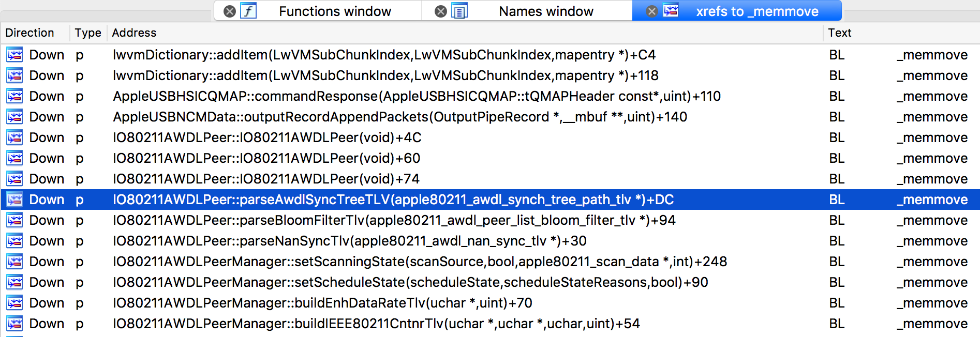Select the parseNanSyncTlv+30 xref row
980x337 pixels.
pos(350,241)
